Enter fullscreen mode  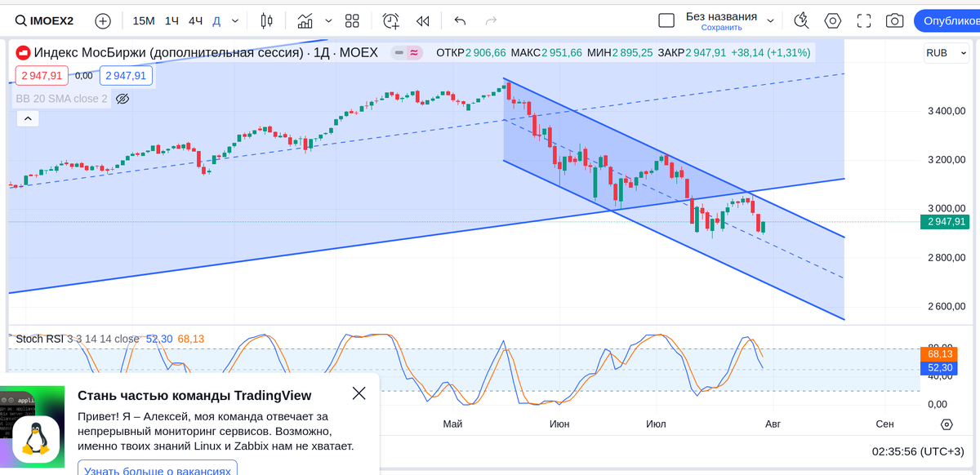(x=864, y=20)
